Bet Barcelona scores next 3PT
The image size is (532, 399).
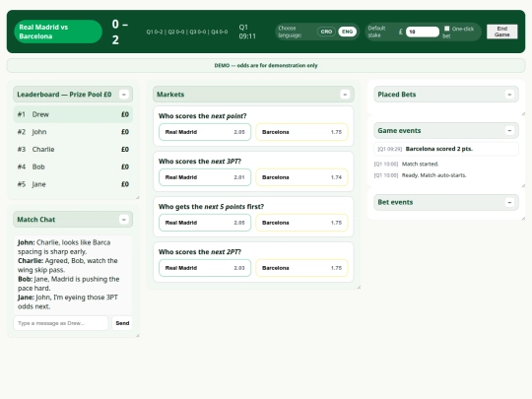[x=301, y=177]
